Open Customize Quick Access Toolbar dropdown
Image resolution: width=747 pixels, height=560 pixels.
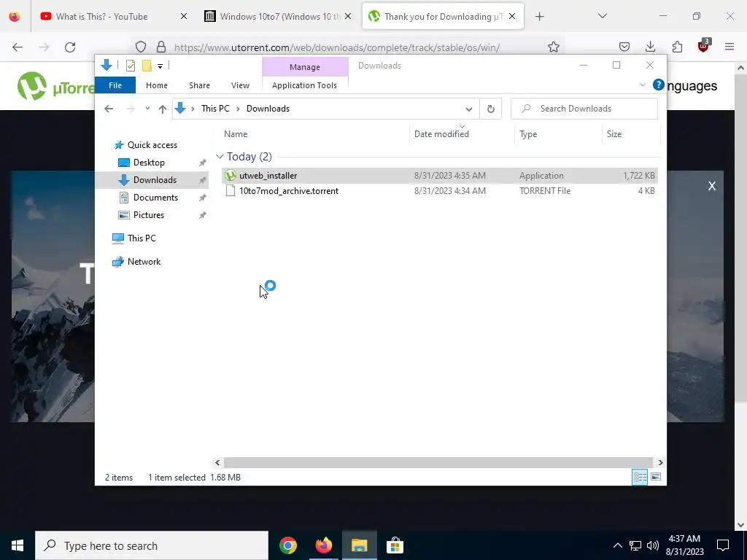pos(160,66)
